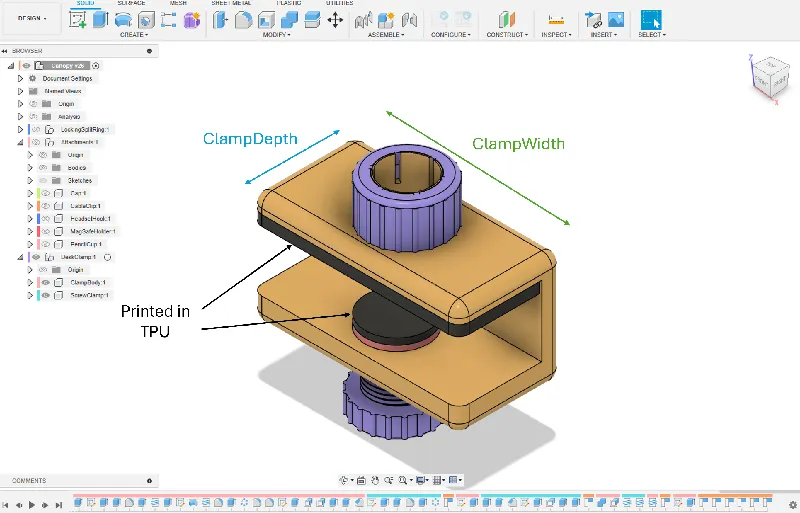Expand the Document Settings tree node
The height and width of the screenshot is (513, 800).
19,78
